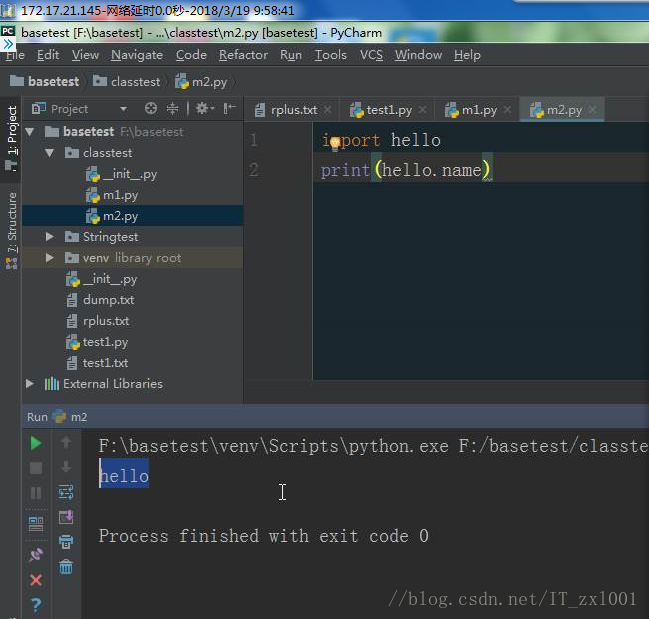
Task: Open the Help menu
Action: [x=467, y=55]
